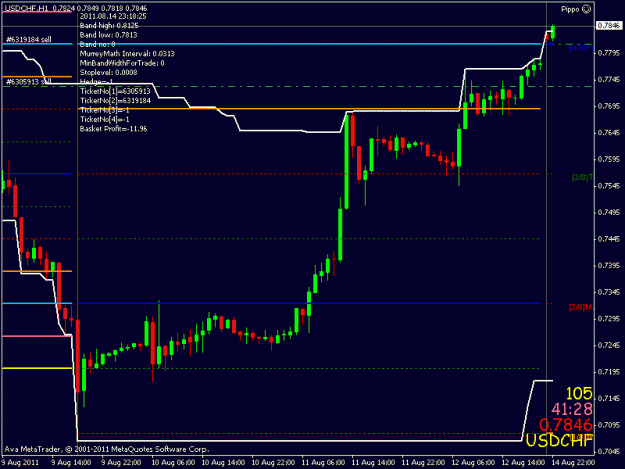Click the 0.7595 price scale label

(x=609, y=159)
